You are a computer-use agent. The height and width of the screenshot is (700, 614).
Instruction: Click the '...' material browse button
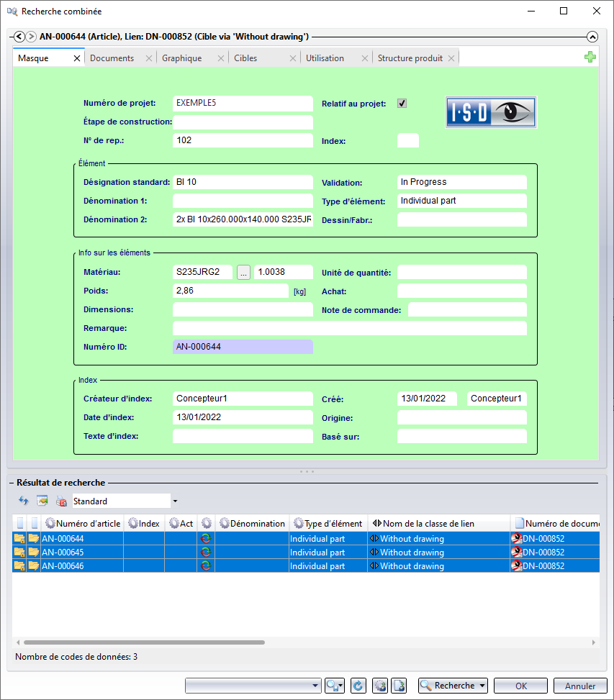tap(243, 272)
